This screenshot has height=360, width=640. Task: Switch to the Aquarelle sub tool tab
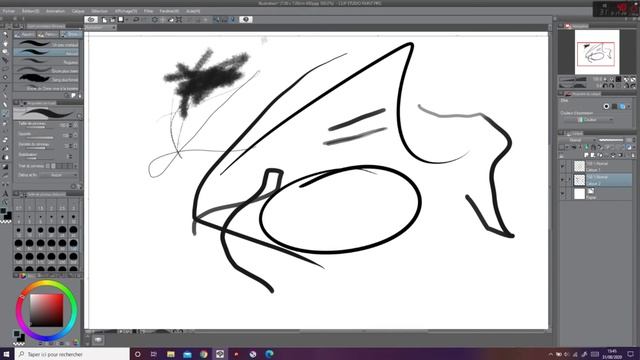click(x=25, y=34)
